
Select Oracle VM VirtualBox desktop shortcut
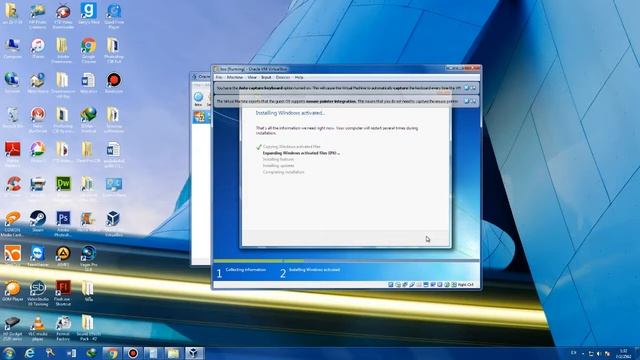tap(114, 223)
